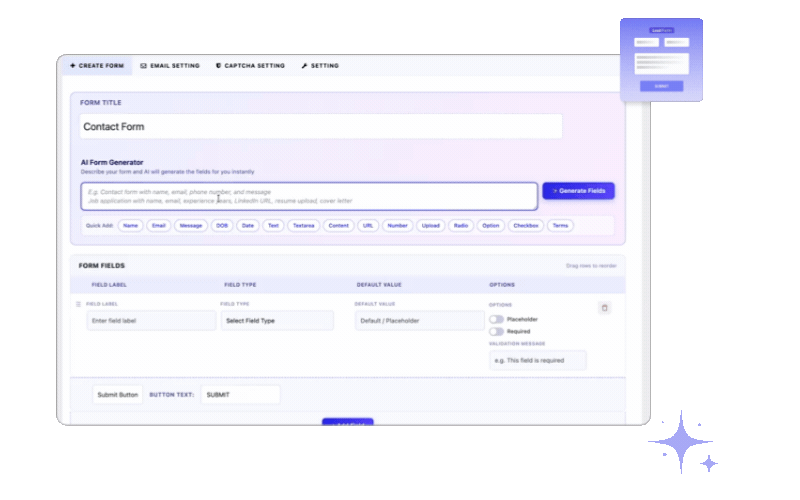The height and width of the screenshot is (500, 800).
Task: Switch to the Email Setting tab
Action: tap(170, 66)
